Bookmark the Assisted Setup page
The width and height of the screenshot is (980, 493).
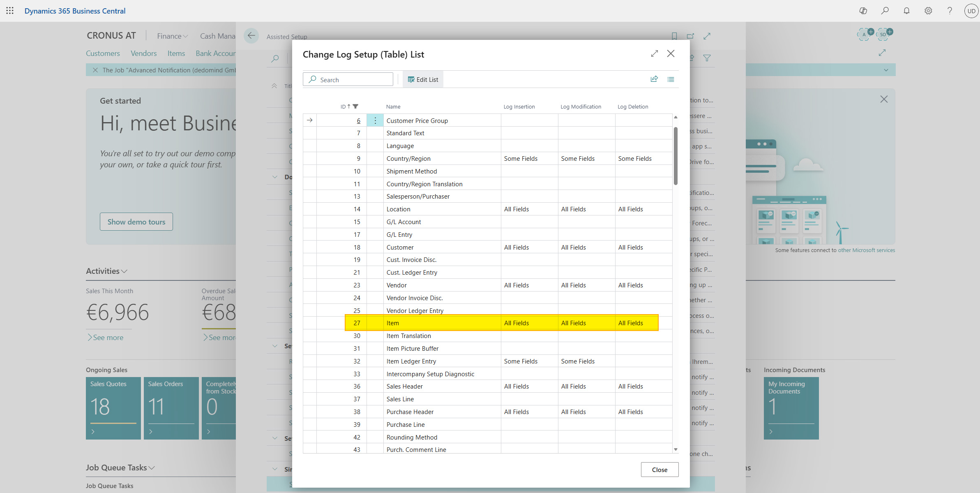click(674, 36)
